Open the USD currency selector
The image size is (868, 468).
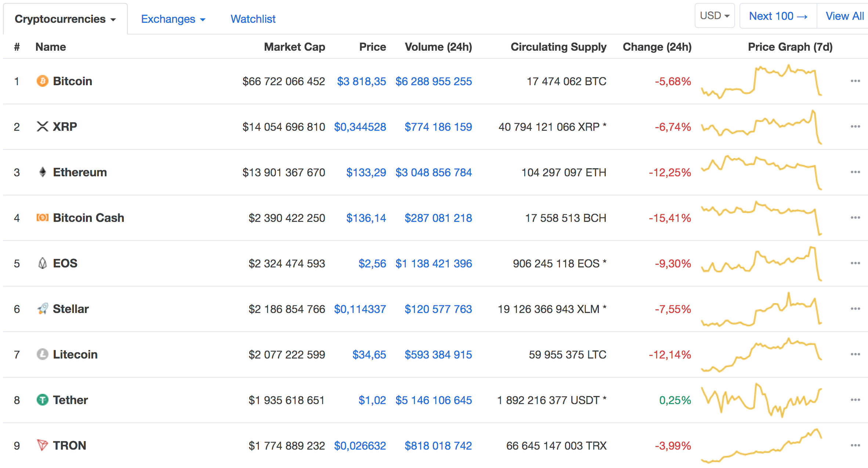click(x=715, y=16)
